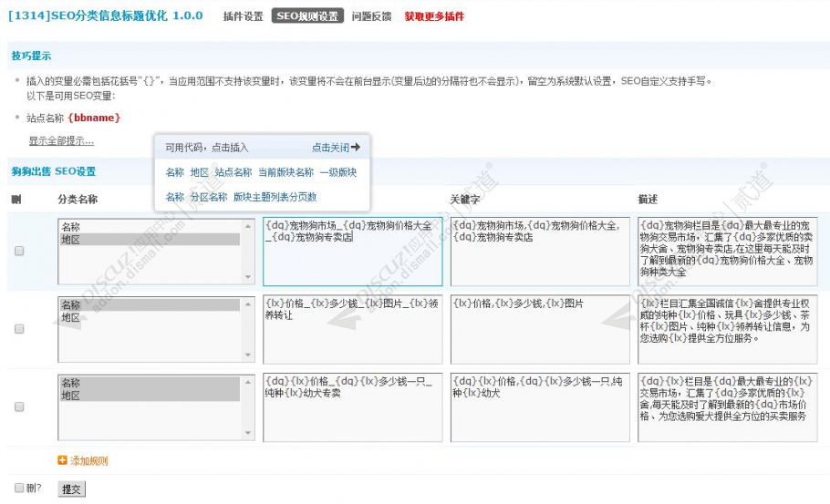Expand hints with 显示全部提示 link
Viewport: 830px width, 504px height.
[61, 140]
